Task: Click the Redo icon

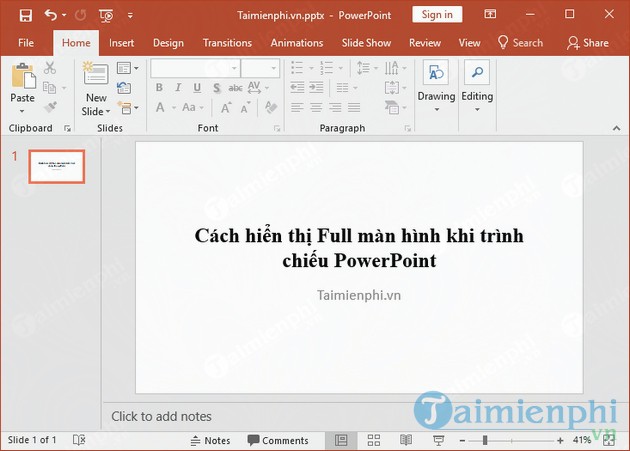Action: tap(80, 15)
